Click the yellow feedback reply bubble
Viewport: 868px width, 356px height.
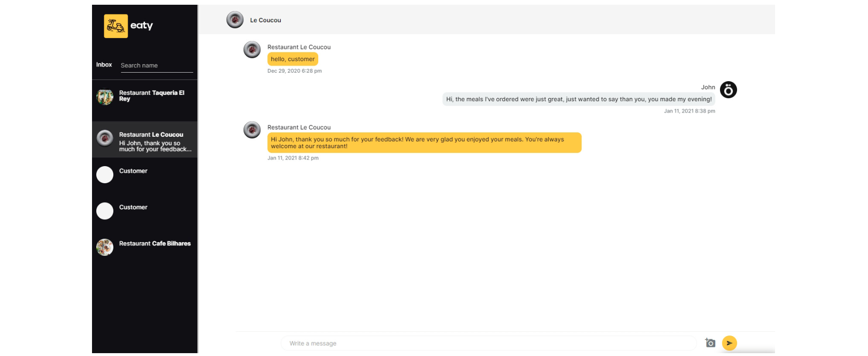424,143
